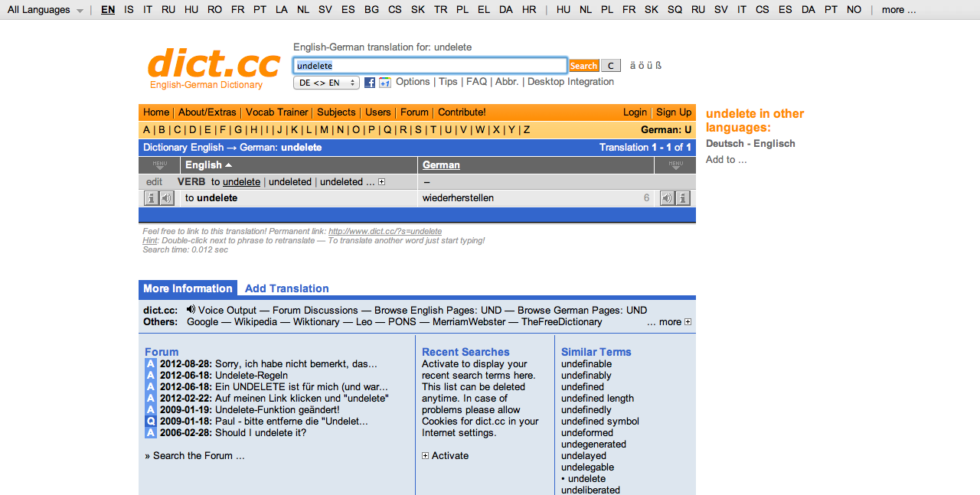Play German audio for 'wiederherstellen'
The width and height of the screenshot is (980, 495).
point(668,198)
